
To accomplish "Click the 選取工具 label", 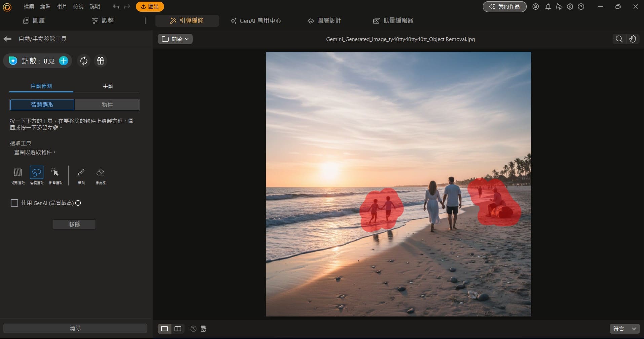I will (21, 143).
